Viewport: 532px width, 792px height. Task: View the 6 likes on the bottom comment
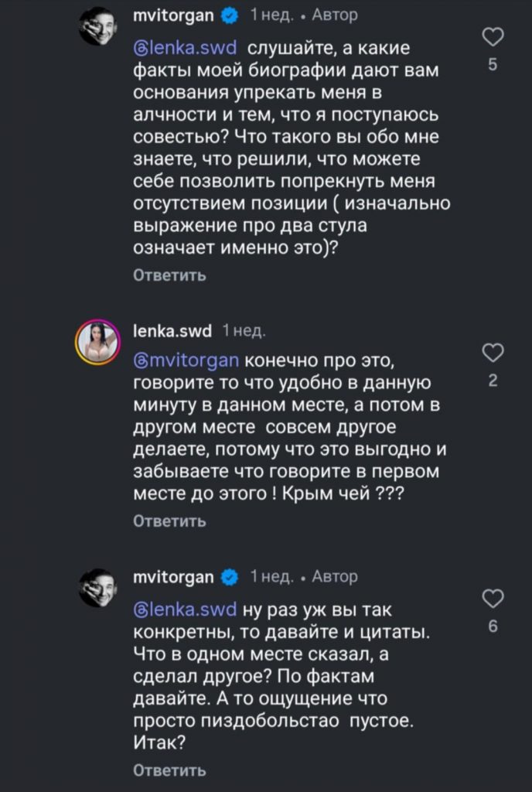click(x=493, y=626)
